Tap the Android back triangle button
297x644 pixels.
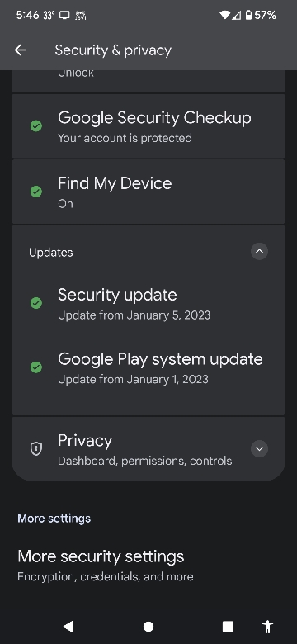click(x=68, y=627)
